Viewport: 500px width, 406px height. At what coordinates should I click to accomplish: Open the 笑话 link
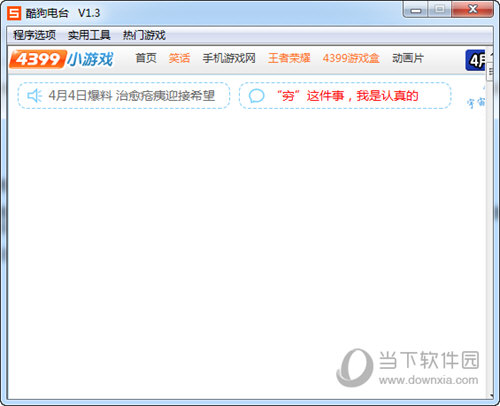click(x=179, y=58)
